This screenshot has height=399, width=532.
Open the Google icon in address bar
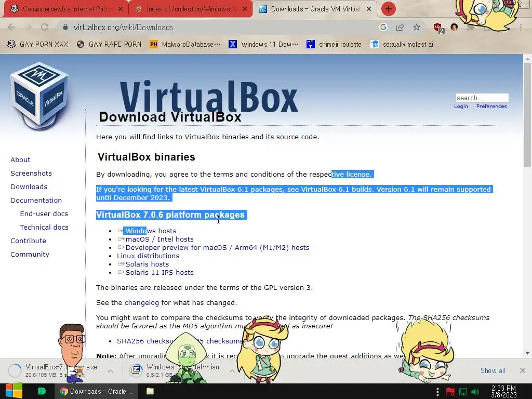[383, 27]
